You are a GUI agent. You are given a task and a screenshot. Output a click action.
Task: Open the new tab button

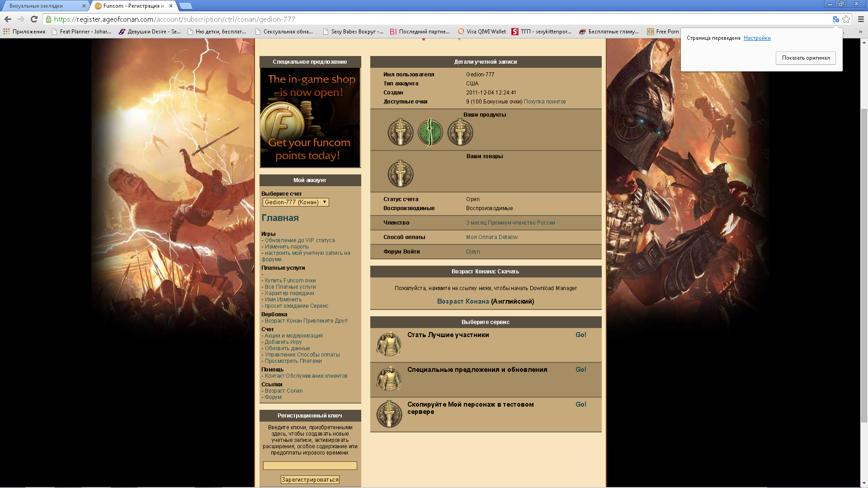(185, 6)
